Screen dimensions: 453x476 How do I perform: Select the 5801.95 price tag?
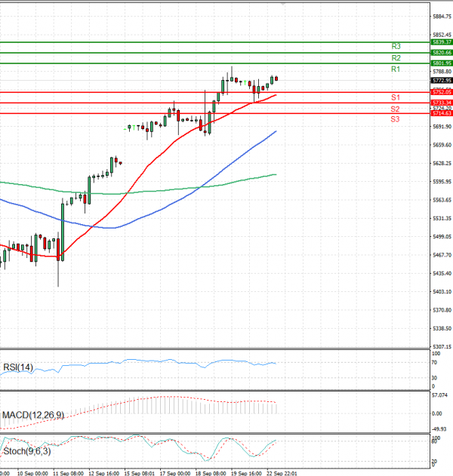442,63
